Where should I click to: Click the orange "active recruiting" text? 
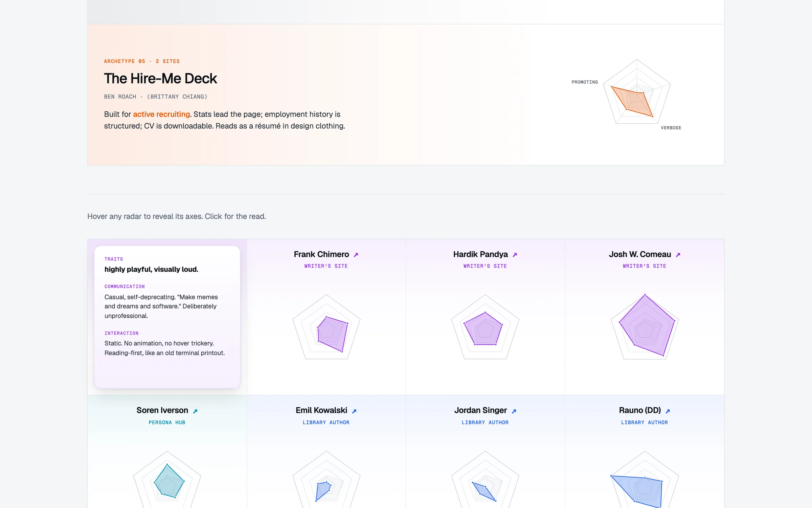click(x=161, y=114)
